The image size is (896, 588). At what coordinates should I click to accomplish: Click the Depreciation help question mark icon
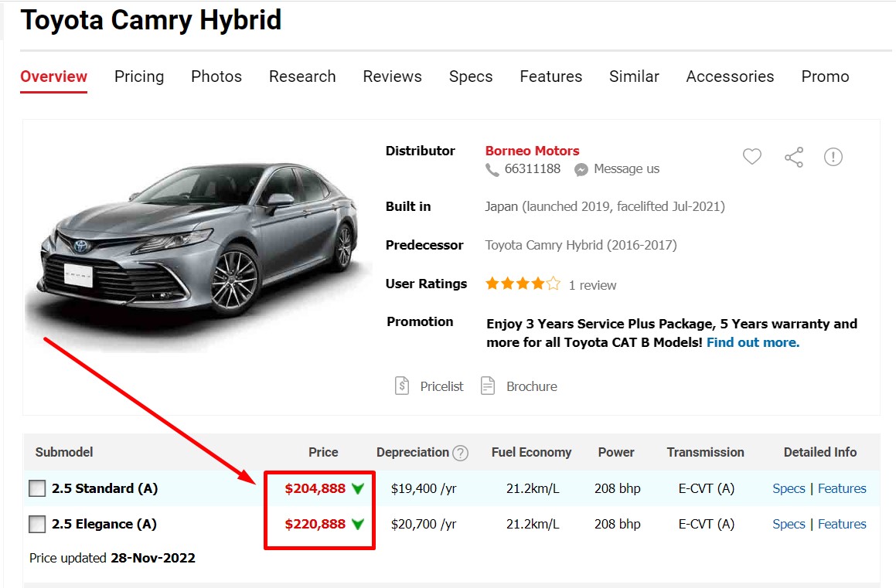(460, 454)
